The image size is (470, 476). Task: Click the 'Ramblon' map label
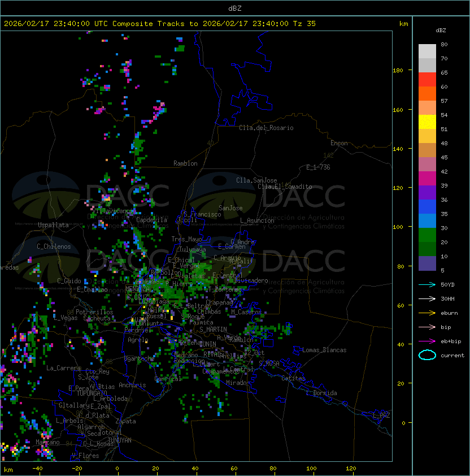(x=185, y=163)
